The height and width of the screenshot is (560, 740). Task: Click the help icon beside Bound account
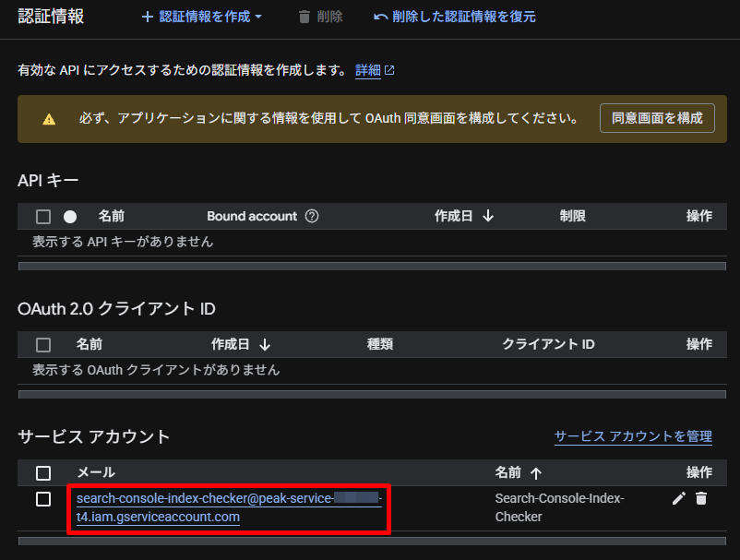point(312,216)
